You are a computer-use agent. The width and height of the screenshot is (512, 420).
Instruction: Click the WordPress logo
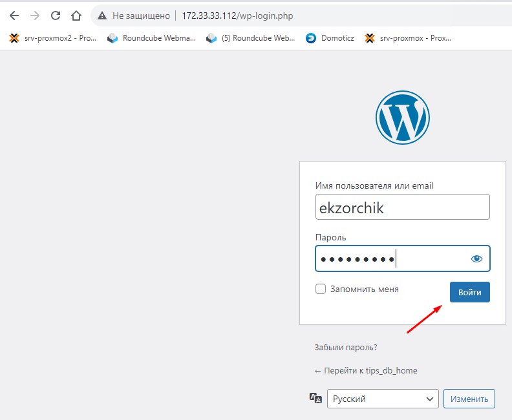402,117
